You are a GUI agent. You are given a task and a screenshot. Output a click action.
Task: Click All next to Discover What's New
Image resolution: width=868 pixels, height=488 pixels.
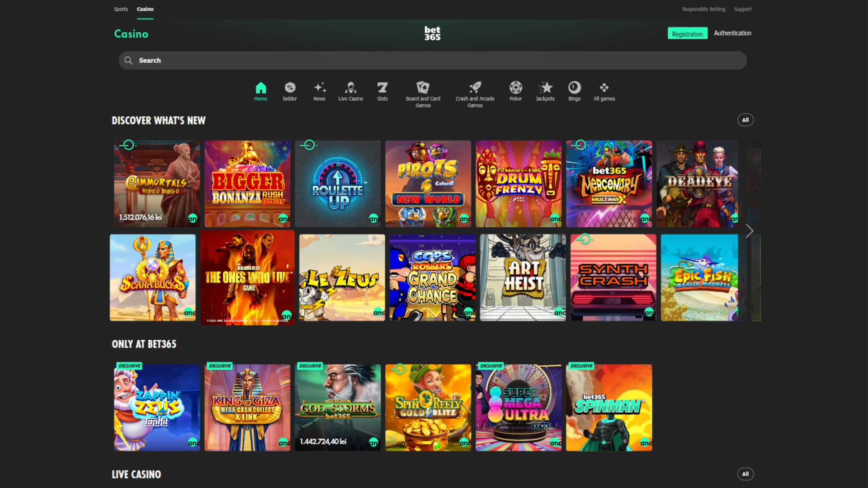point(745,120)
